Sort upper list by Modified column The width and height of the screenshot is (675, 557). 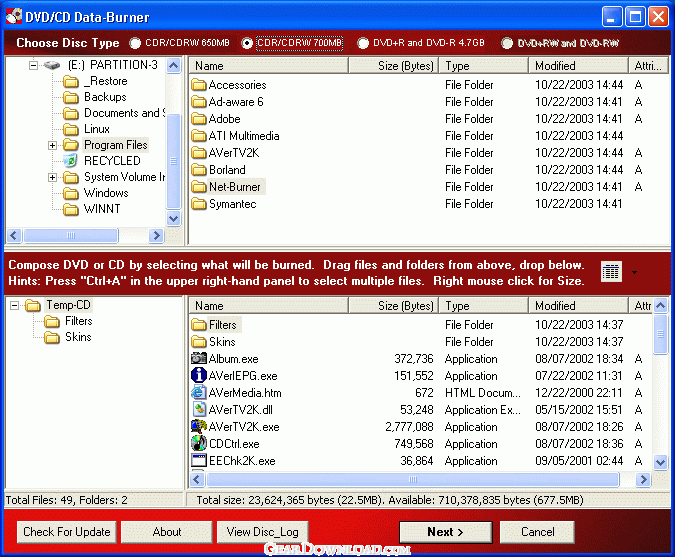(x=579, y=66)
